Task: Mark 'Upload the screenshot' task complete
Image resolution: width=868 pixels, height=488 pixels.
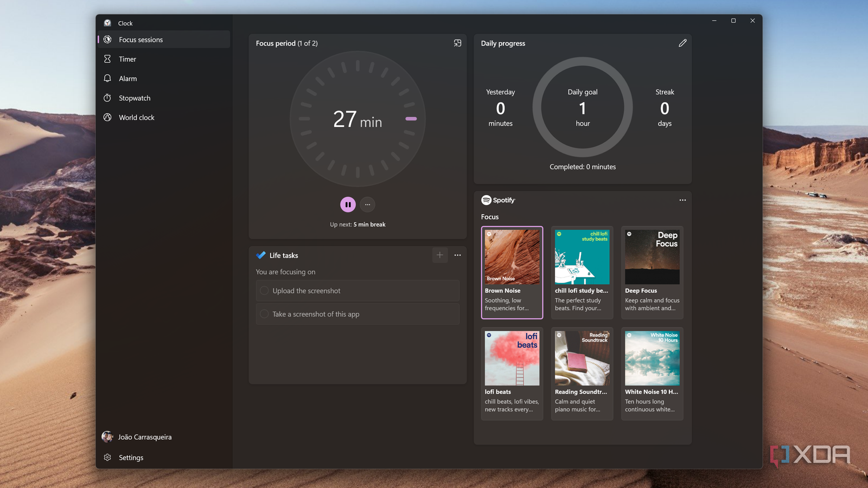Action: [264, 291]
